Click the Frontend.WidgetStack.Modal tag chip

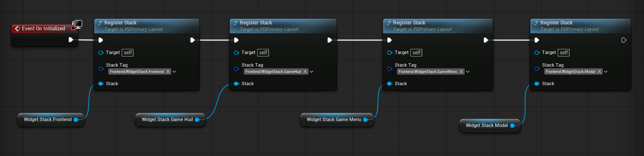tap(573, 72)
